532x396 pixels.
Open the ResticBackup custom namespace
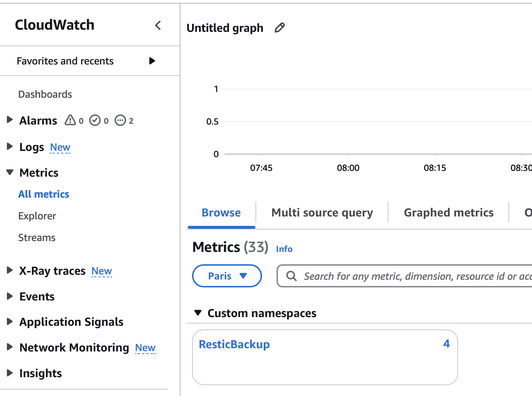234,344
